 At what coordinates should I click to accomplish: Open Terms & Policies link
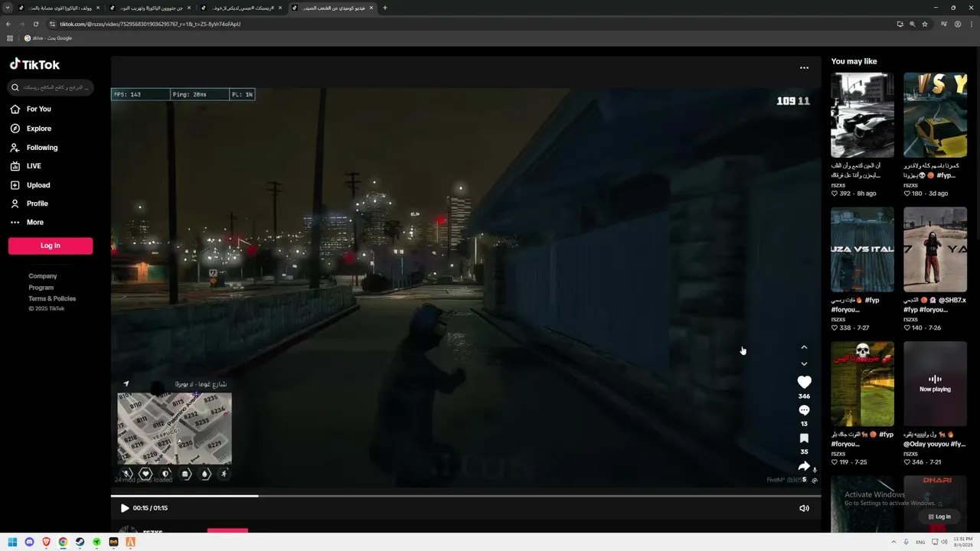click(x=52, y=298)
